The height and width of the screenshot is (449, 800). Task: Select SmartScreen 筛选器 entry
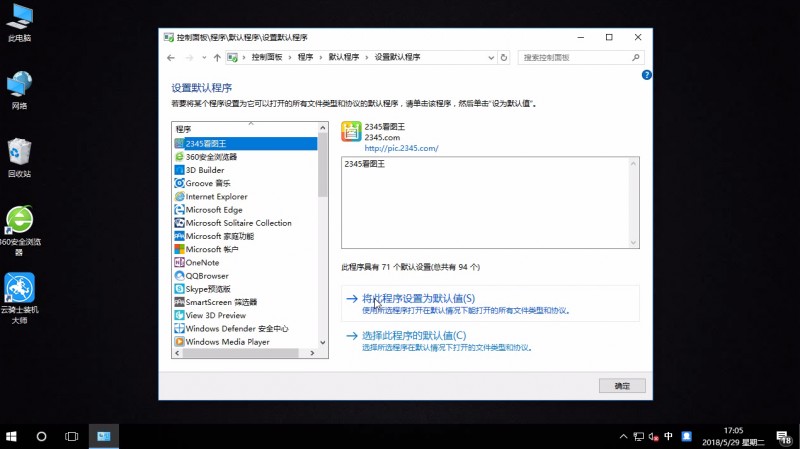tap(245, 302)
